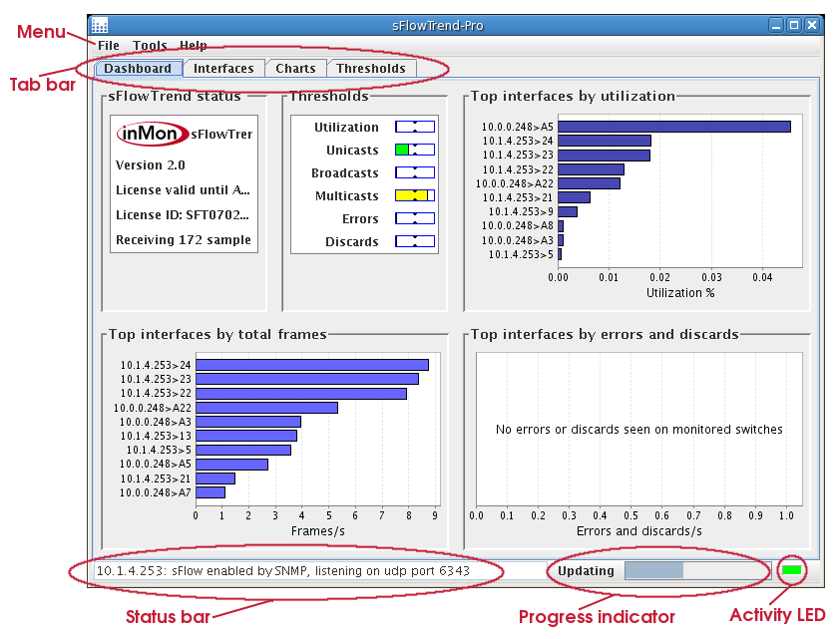
Task: Click the 10.0.0.248>A5 total frames bar
Action: coord(232,464)
